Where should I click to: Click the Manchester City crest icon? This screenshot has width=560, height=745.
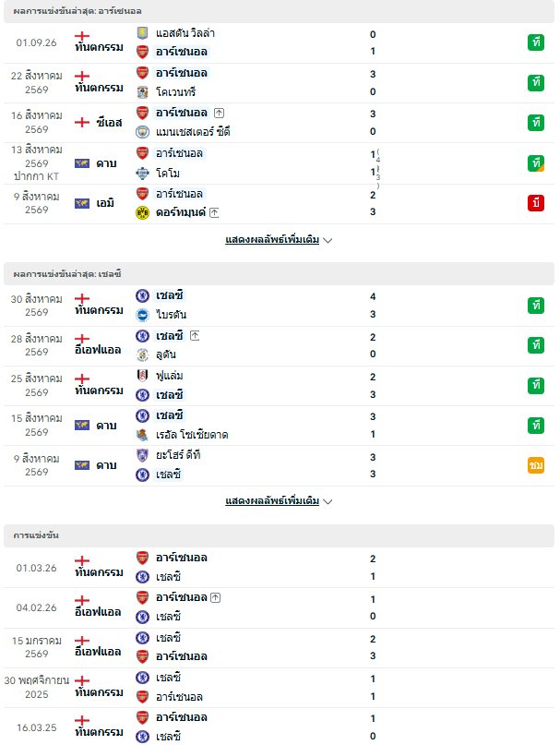(142, 132)
